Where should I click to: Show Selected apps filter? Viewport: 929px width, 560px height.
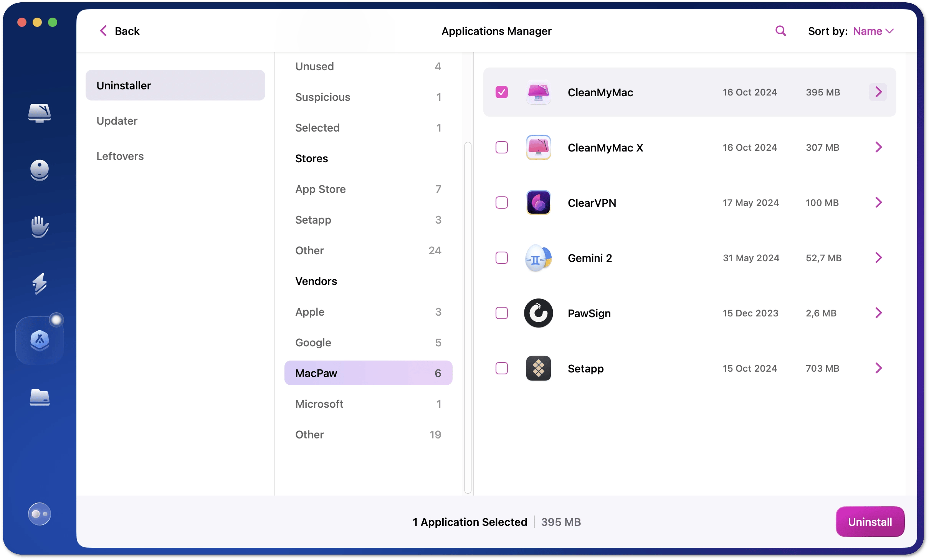coord(368,128)
